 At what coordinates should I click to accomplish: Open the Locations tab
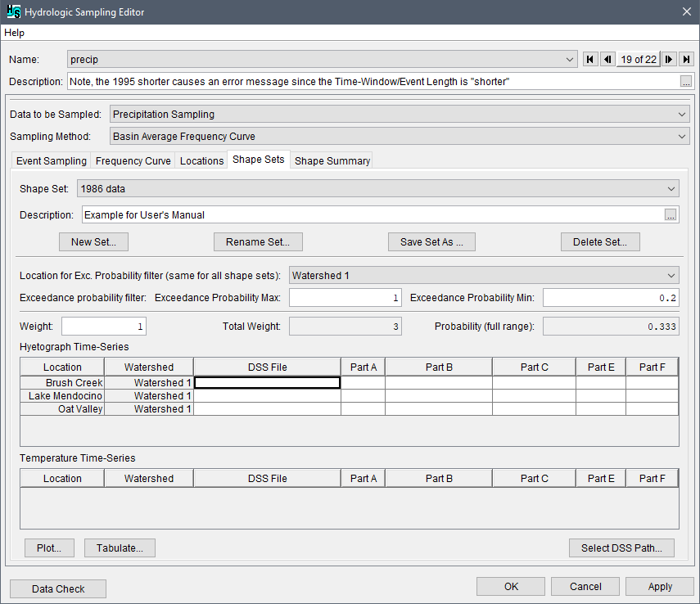[201, 160]
